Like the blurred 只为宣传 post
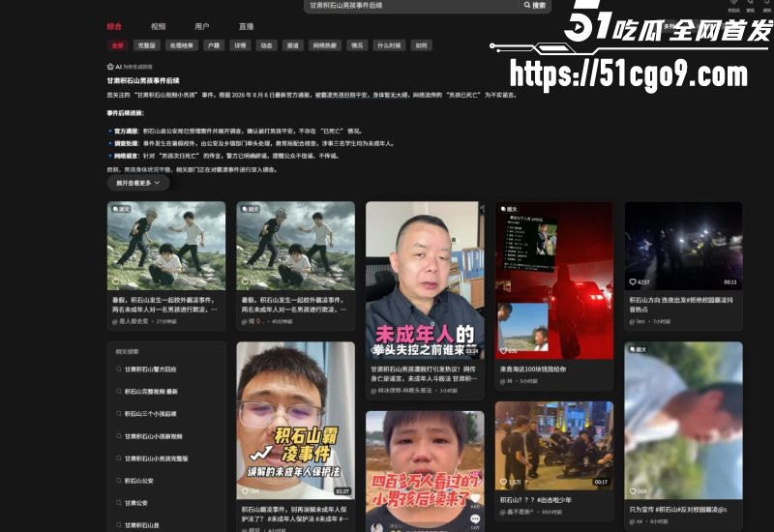The image size is (774, 532). [x=633, y=491]
